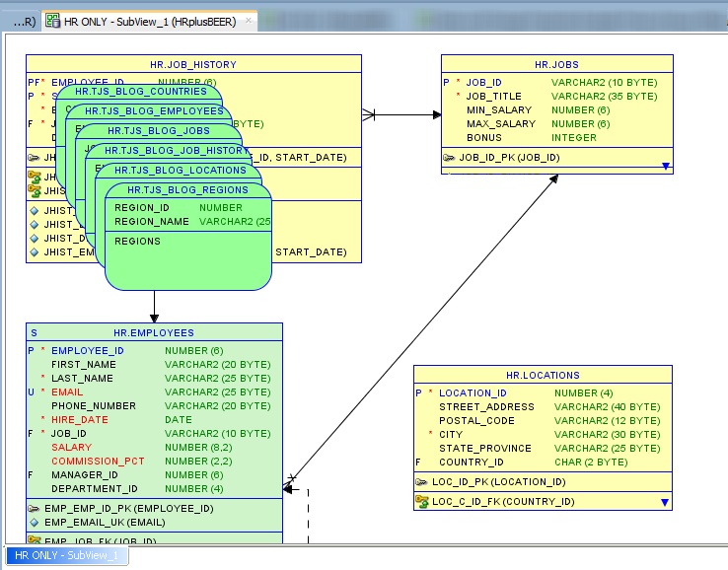728x570 pixels.
Task: Click MIN_SALARY column in HR.JOBS
Action: [x=499, y=110]
